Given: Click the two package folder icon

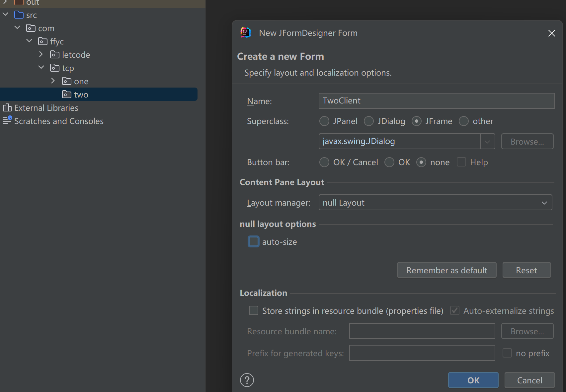Looking at the screenshot, I should click(x=67, y=95).
